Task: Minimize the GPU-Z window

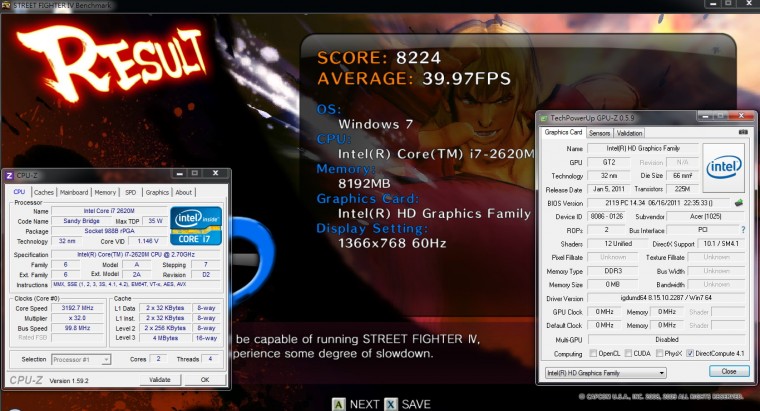Action: pos(706,116)
